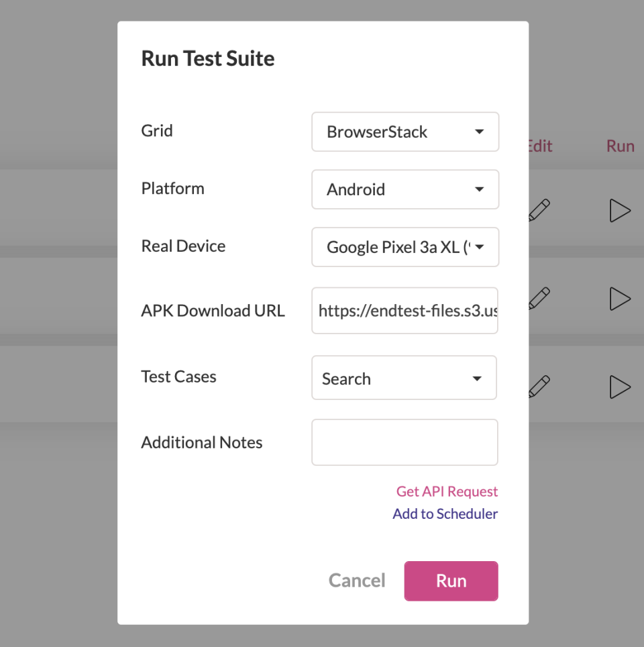The width and height of the screenshot is (644, 647).
Task: Click Add to Scheduler
Action: [445, 513]
